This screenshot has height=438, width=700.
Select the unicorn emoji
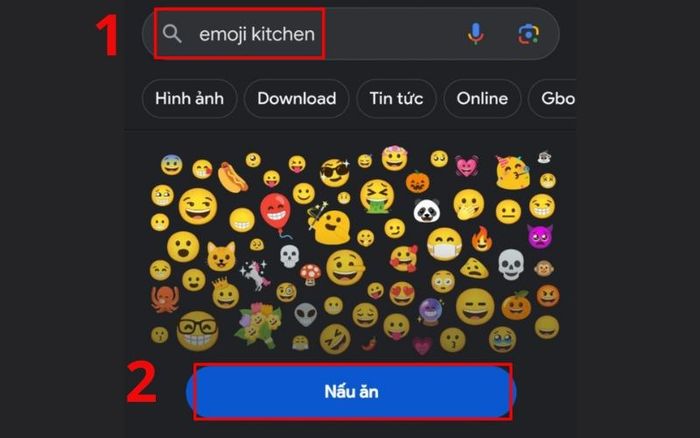click(255, 275)
